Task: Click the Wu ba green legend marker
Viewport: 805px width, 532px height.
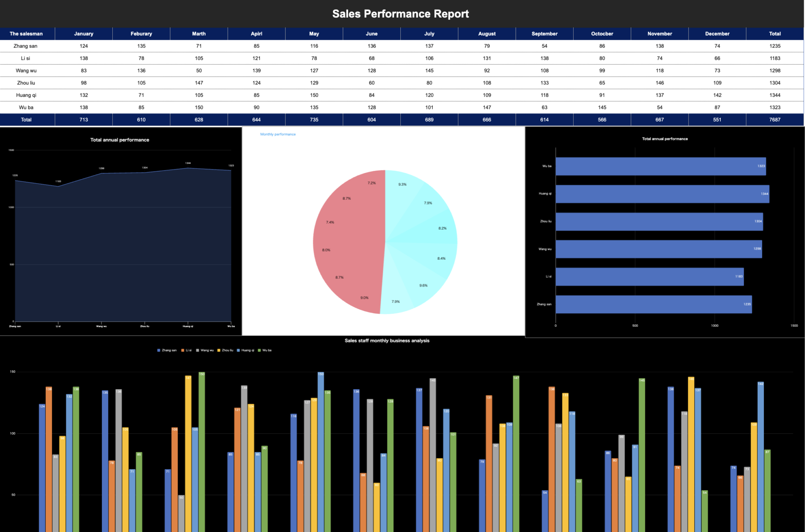Action: pyautogui.click(x=260, y=350)
